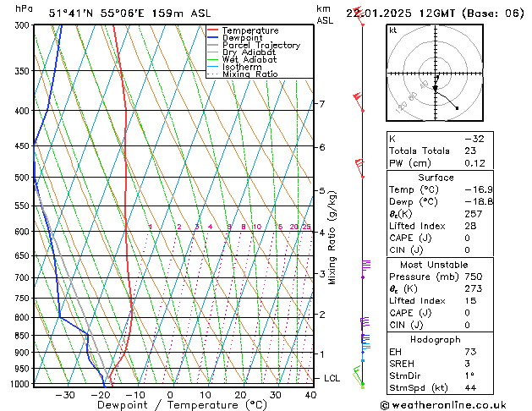This screenshot has height=411, width=532.
Task: Click the surface Lifted Index value 28
Action: pos(470,226)
